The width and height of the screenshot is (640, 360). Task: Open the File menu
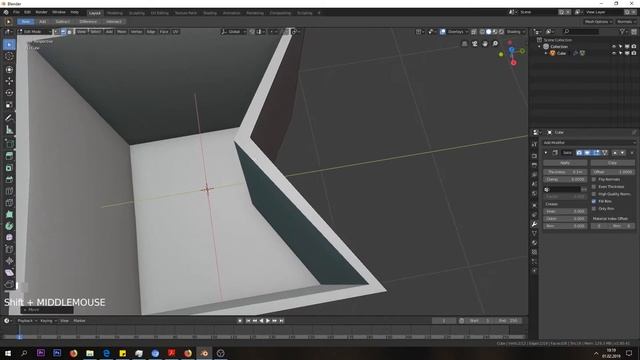[x=16, y=13]
